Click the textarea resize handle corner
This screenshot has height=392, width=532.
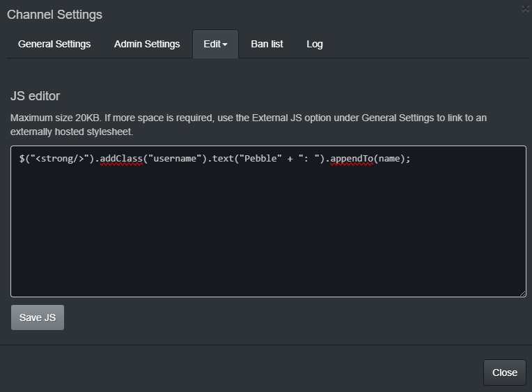pos(522,293)
